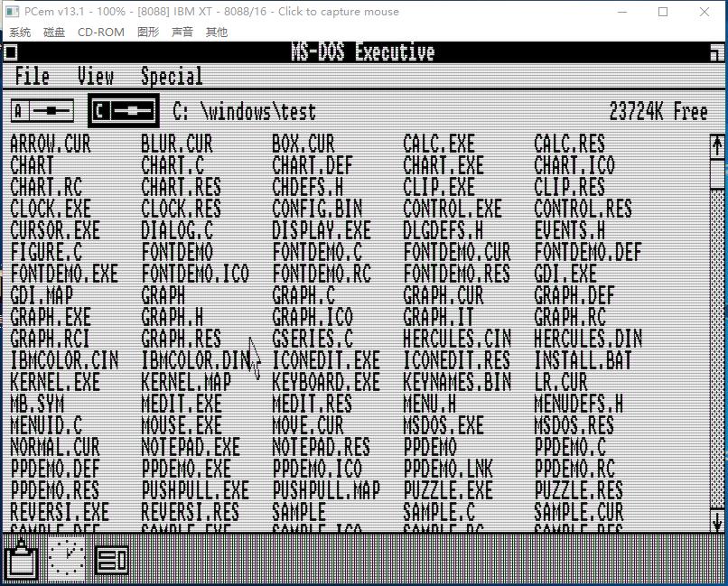Viewport: 728px width, 586px height.
Task: Open the Special menu
Action: (172, 76)
